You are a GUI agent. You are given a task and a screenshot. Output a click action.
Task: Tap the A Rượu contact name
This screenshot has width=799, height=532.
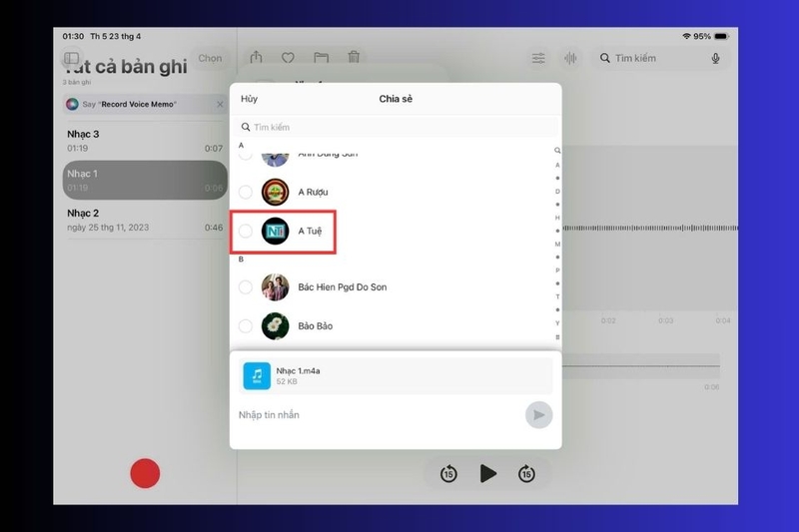(313, 192)
